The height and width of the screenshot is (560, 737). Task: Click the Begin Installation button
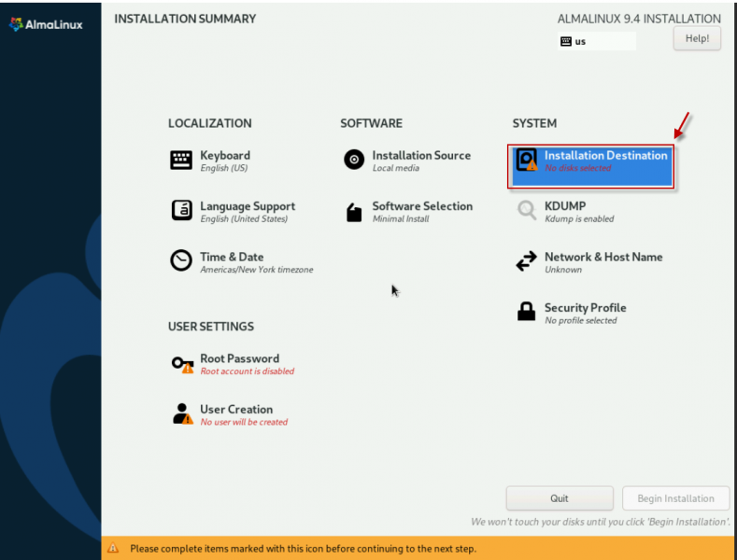tap(675, 498)
